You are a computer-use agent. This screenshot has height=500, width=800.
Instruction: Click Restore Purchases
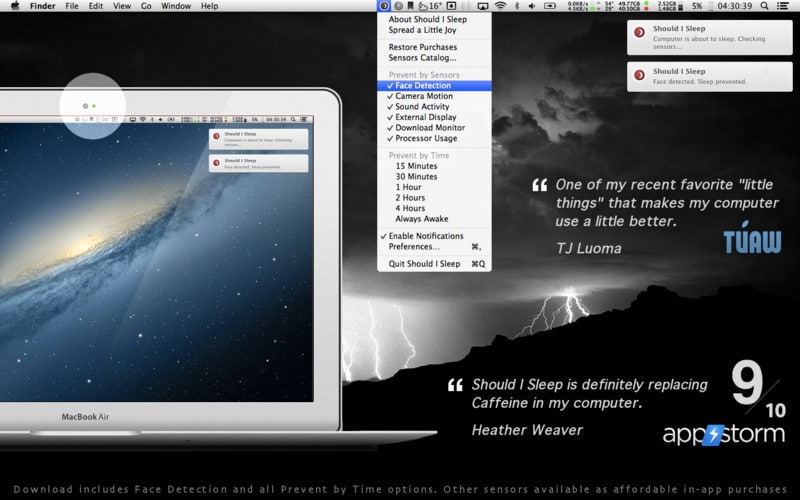[x=422, y=47]
